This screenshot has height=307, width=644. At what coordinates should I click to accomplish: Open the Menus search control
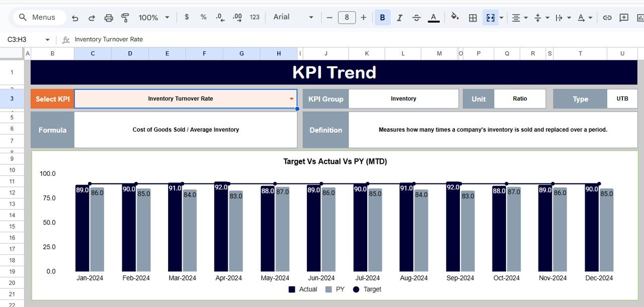pos(39,17)
